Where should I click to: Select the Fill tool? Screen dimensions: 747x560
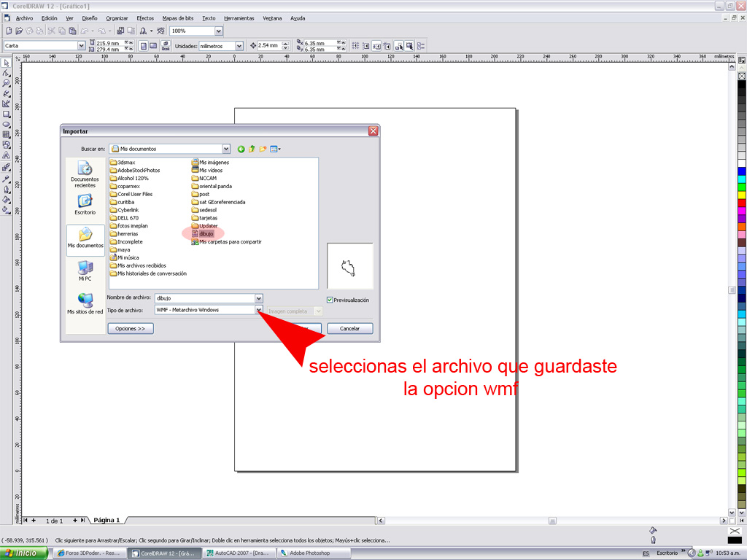[6, 200]
